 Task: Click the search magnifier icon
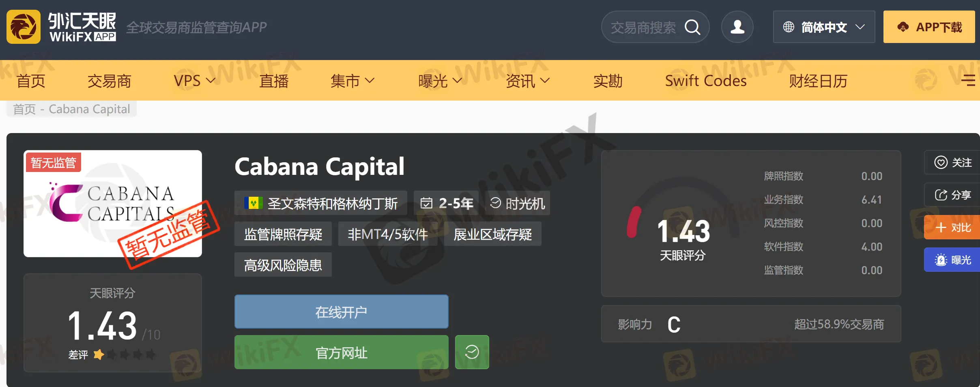pos(692,27)
